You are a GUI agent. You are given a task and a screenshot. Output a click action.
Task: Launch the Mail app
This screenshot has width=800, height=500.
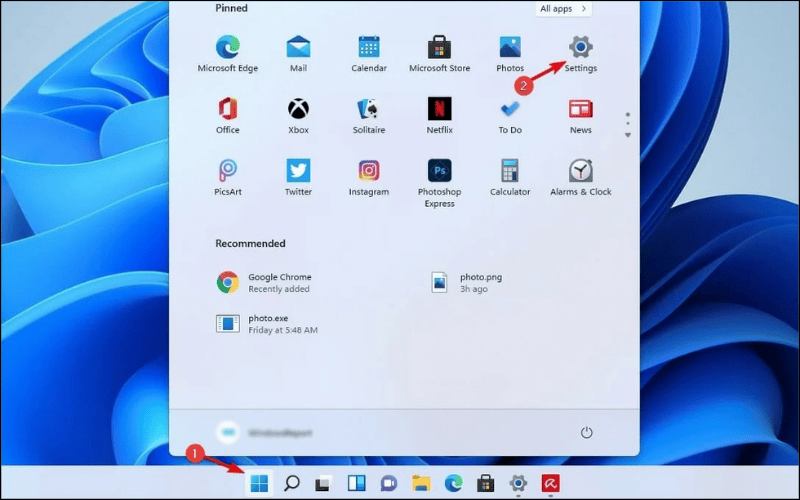(298, 47)
